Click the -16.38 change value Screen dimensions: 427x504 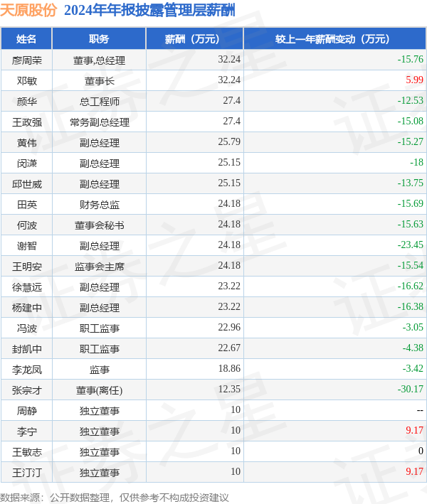(x=410, y=306)
